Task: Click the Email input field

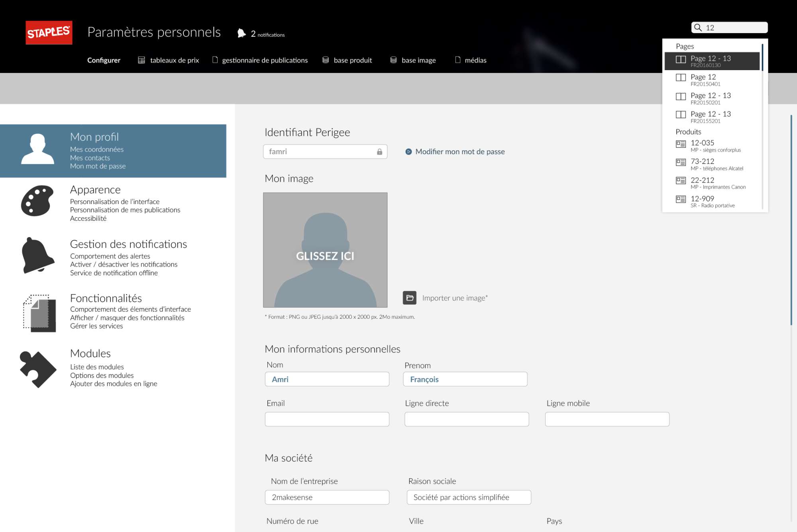Action: click(x=327, y=419)
